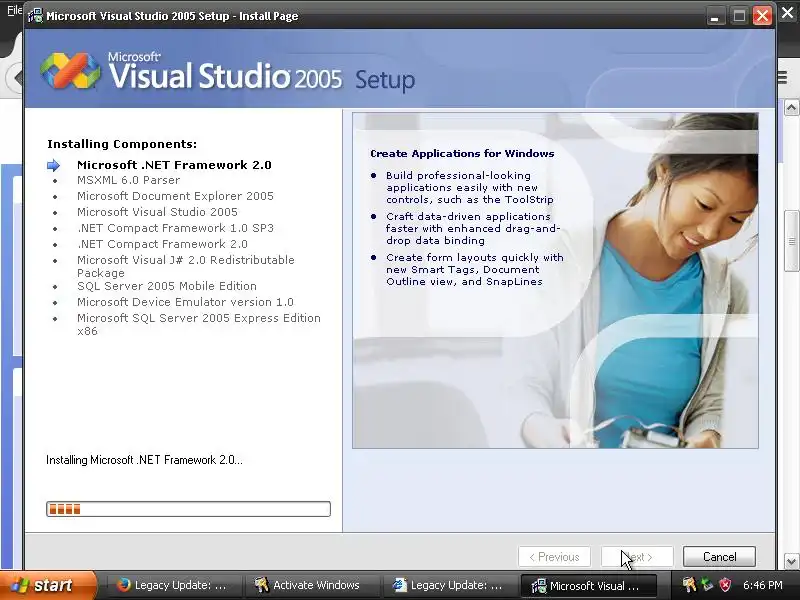The image size is (800, 600).
Task: Close the Visual Studio Setup window
Action: [x=762, y=16]
